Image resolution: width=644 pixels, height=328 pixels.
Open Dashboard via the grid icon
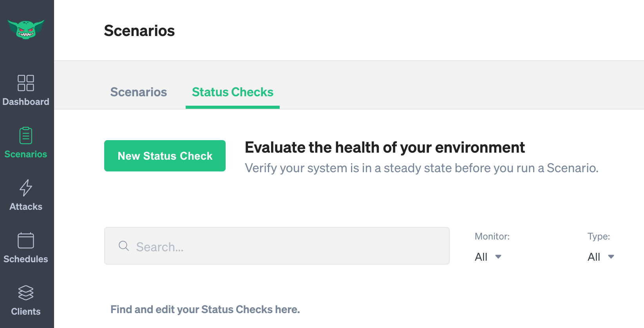(26, 83)
